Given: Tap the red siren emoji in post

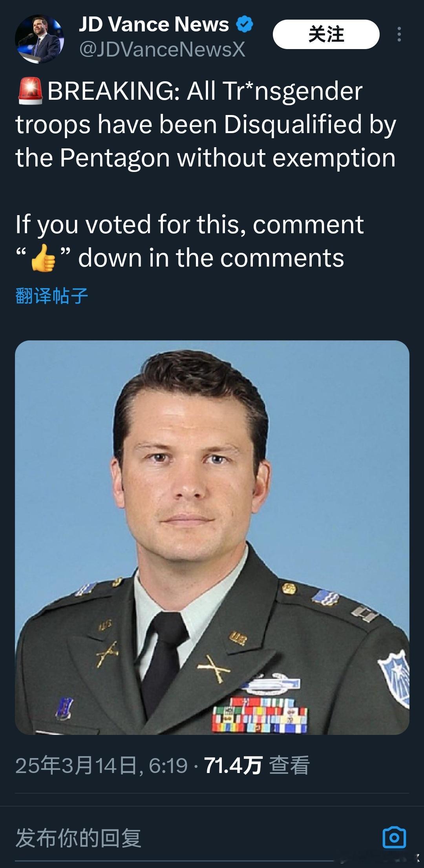Looking at the screenshot, I should click(x=31, y=91).
